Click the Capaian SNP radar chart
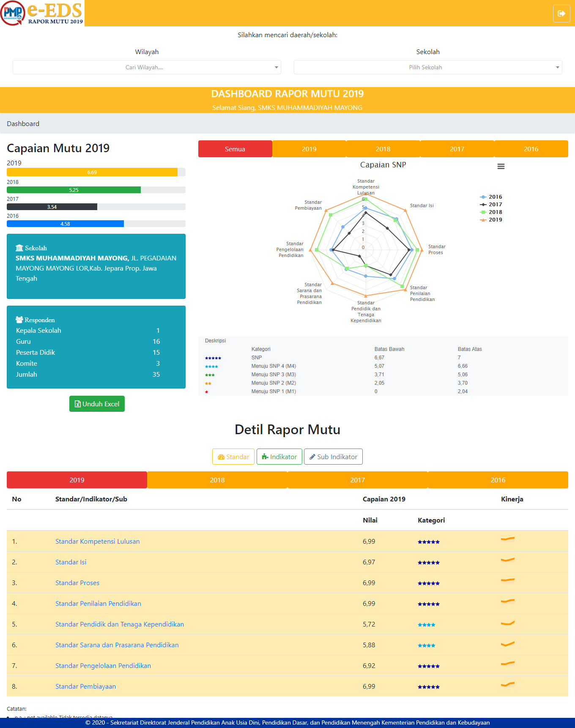Screen dimensions: 575x728 coord(366,249)
